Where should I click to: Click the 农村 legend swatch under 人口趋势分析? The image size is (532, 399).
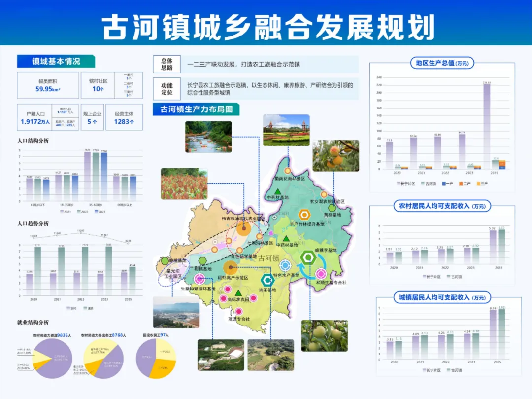coord(68,308)
